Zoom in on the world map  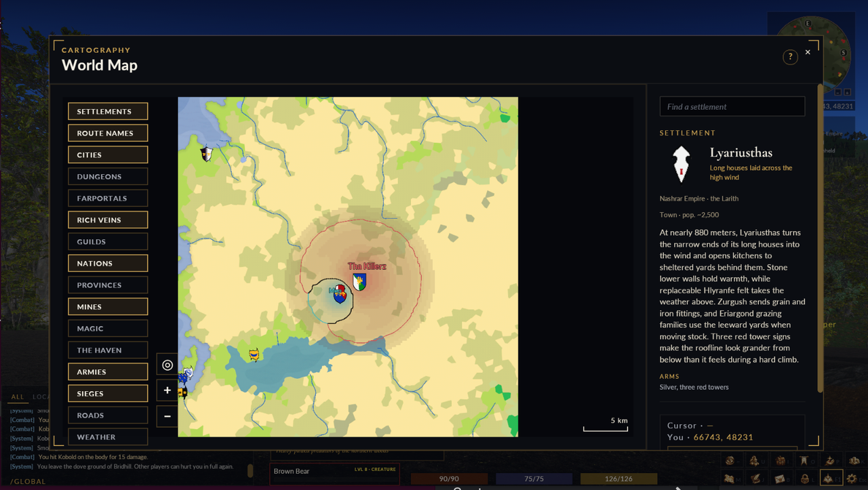167,390
